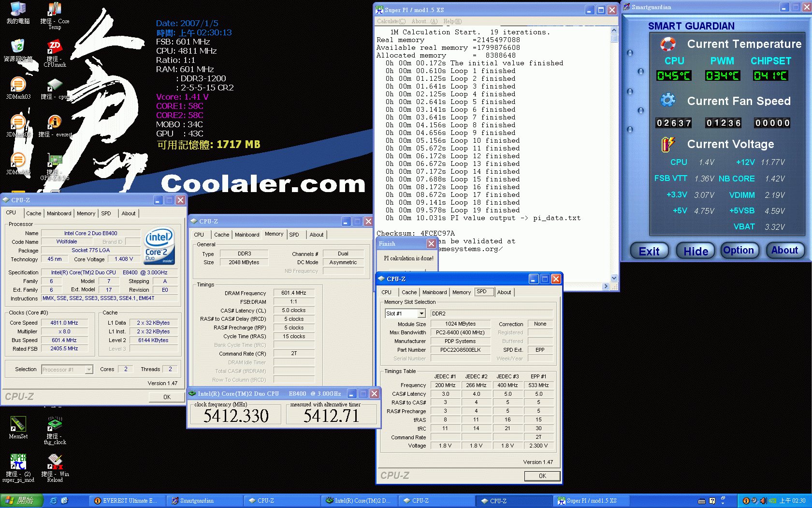The width and height of the screenshot is (812, 508).
Task: Open the Core Temp shortcut icon
Action: (x=55, y=15)
